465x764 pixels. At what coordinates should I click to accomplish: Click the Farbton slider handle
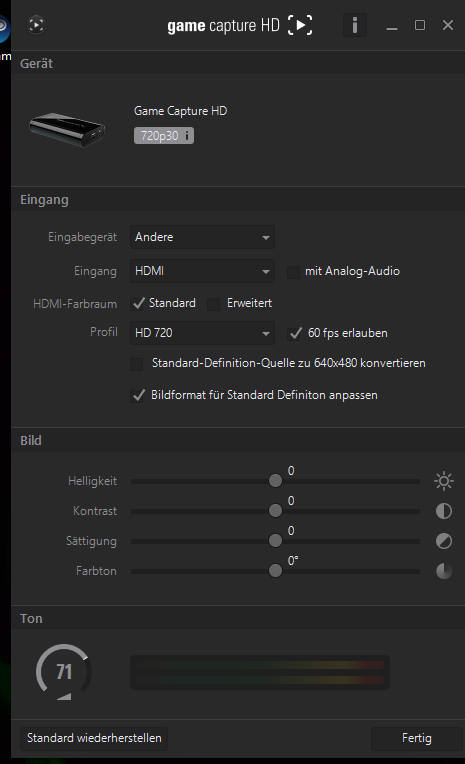[275, 570]
